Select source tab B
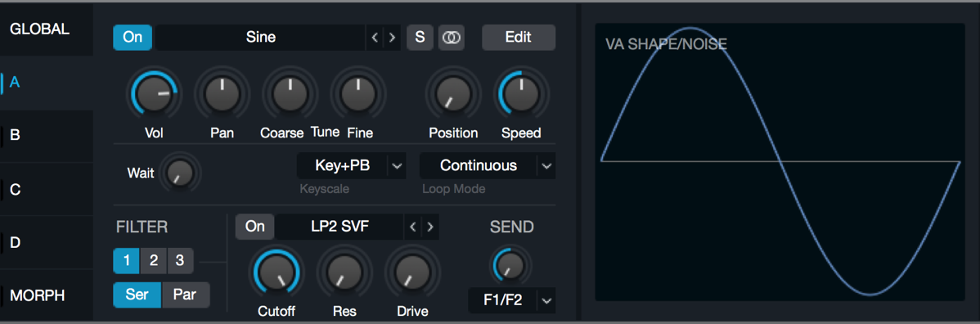 point(47,136)
